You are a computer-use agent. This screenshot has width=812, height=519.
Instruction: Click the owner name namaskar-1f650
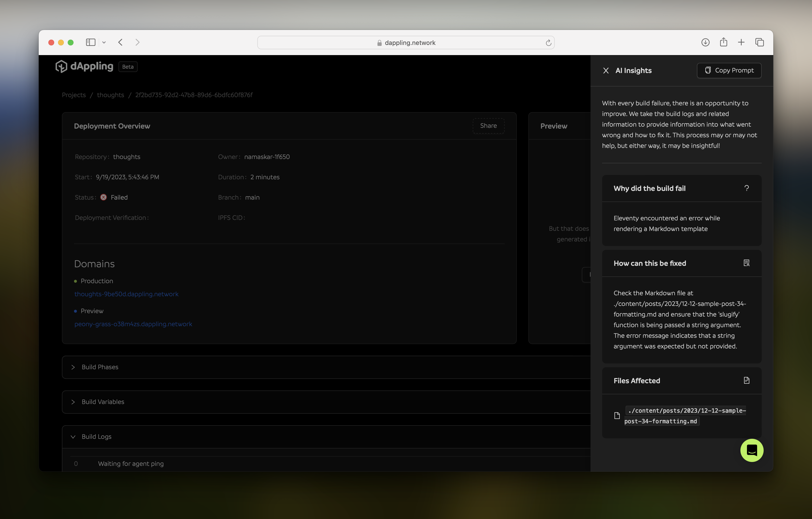click(x=267, y=157)
